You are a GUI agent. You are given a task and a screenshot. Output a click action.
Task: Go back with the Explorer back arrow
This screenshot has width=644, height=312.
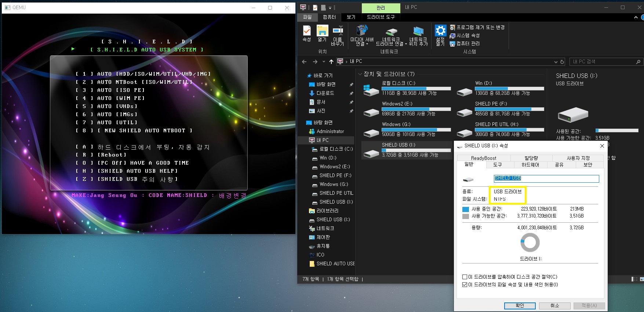point(304,61)
